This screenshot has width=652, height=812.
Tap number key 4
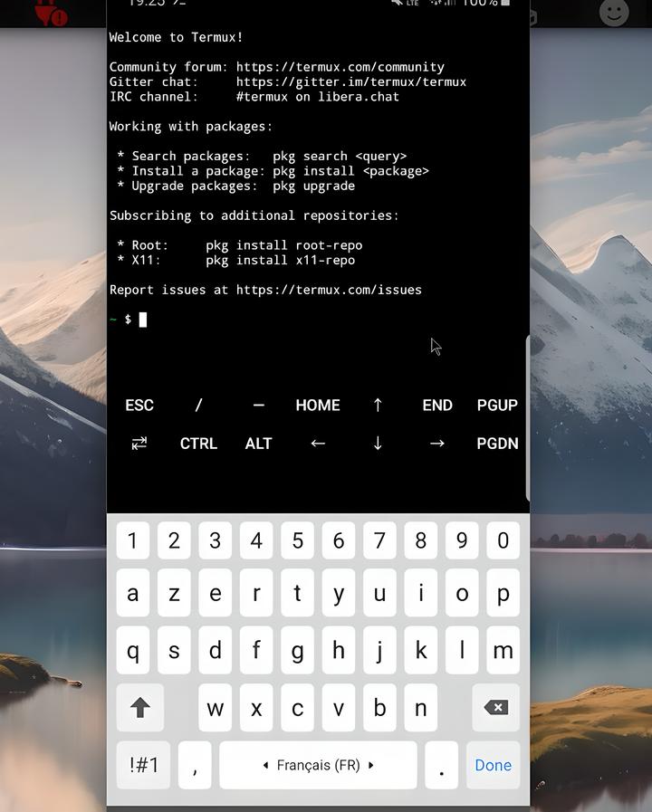(x=256, y=540)
